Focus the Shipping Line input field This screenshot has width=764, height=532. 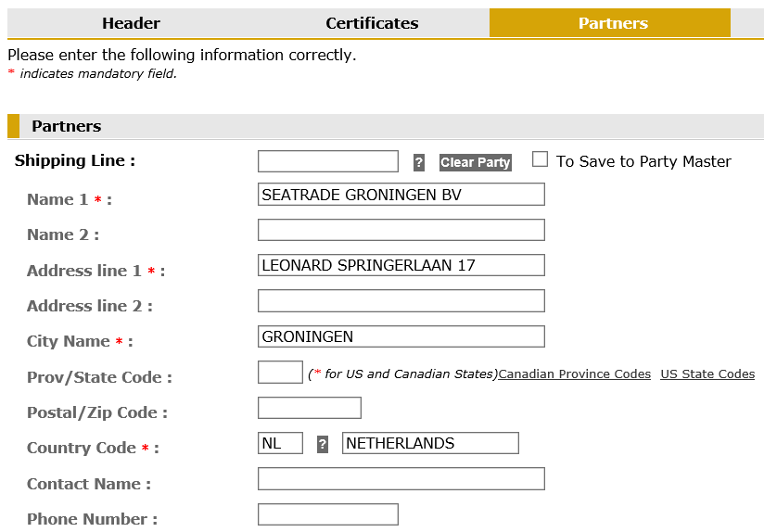click(x=328, y=161)
